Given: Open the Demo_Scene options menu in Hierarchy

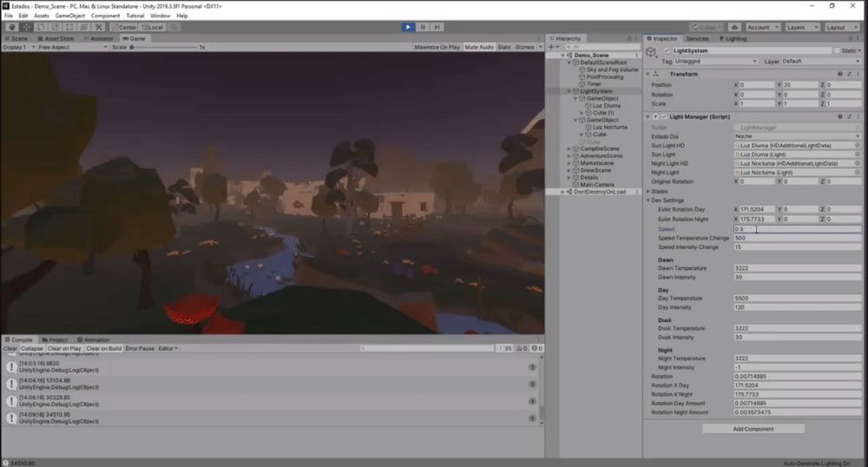Looking at the screenshot, I should (636, 56).
